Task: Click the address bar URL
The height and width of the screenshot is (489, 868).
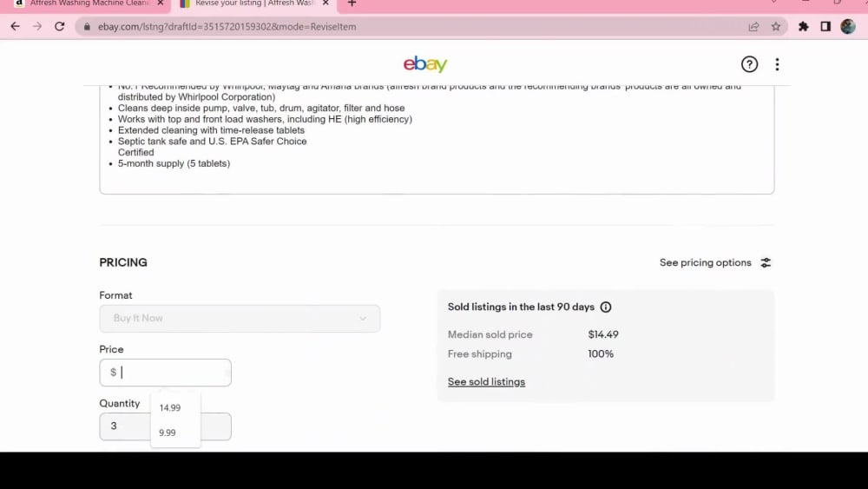Action: pos(227,27)
